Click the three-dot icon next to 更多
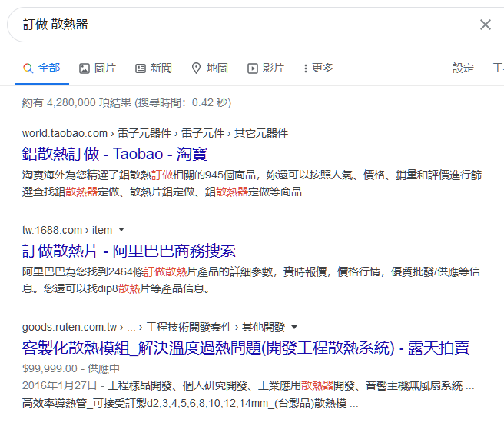 (305, 68)
